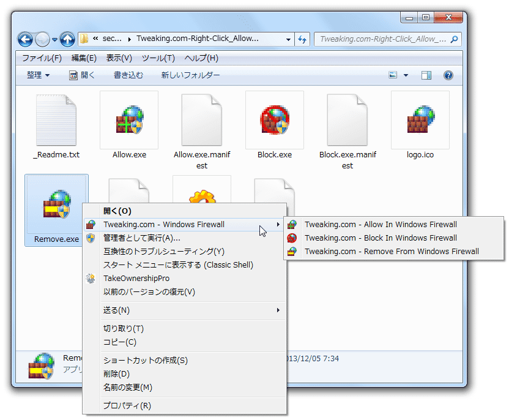Click the Windows Firewall icon in context menu
Screen dimensions: 509x420
coord(91,225)
